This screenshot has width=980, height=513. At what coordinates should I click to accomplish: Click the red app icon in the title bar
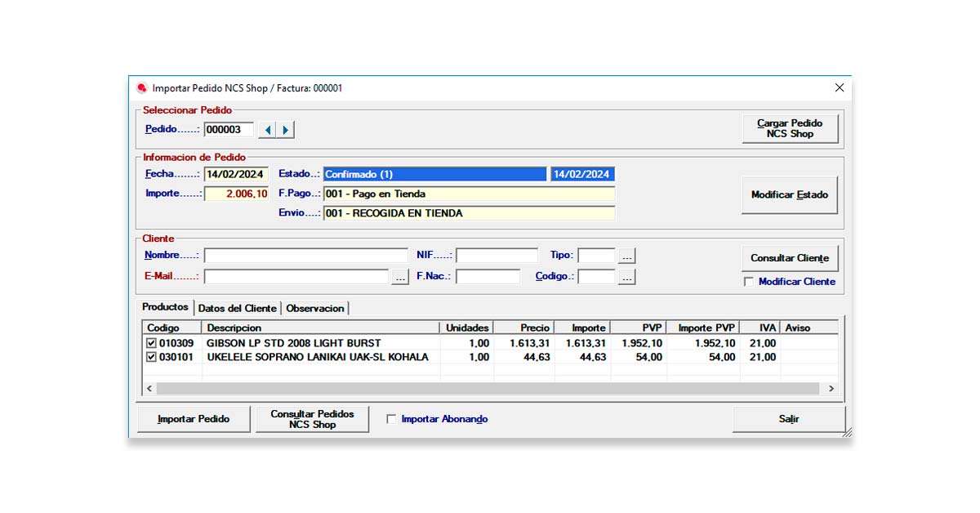click(x=141, y=88)
